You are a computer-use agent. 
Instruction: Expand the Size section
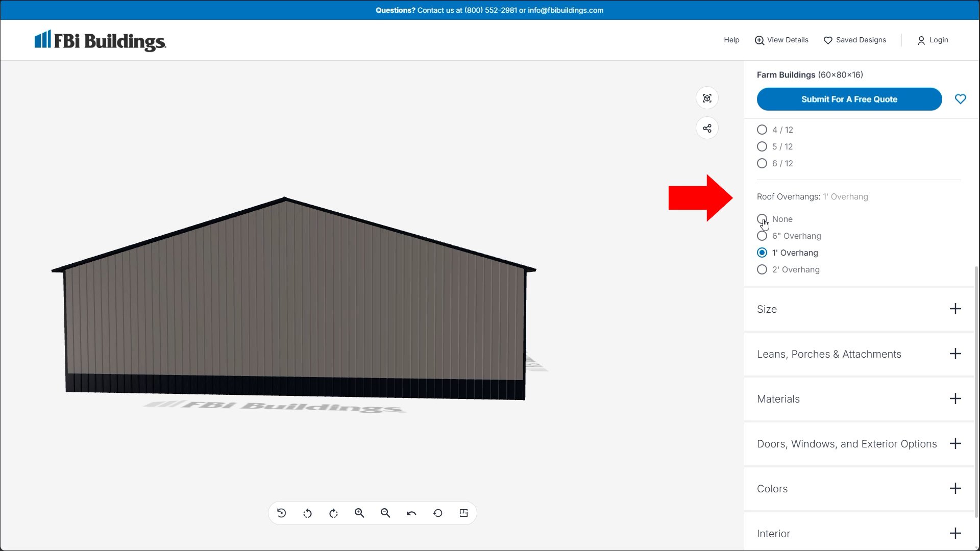tap(955, 309)
